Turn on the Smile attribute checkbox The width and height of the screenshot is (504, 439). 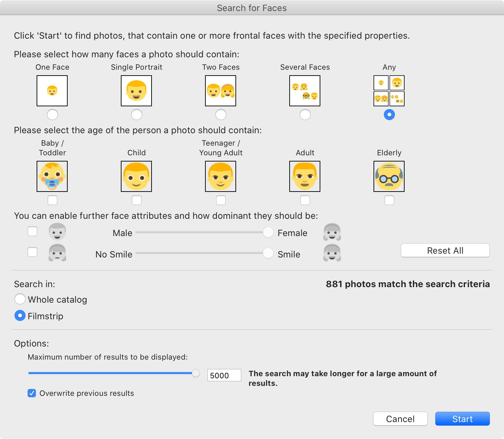[x=32, y=252]
